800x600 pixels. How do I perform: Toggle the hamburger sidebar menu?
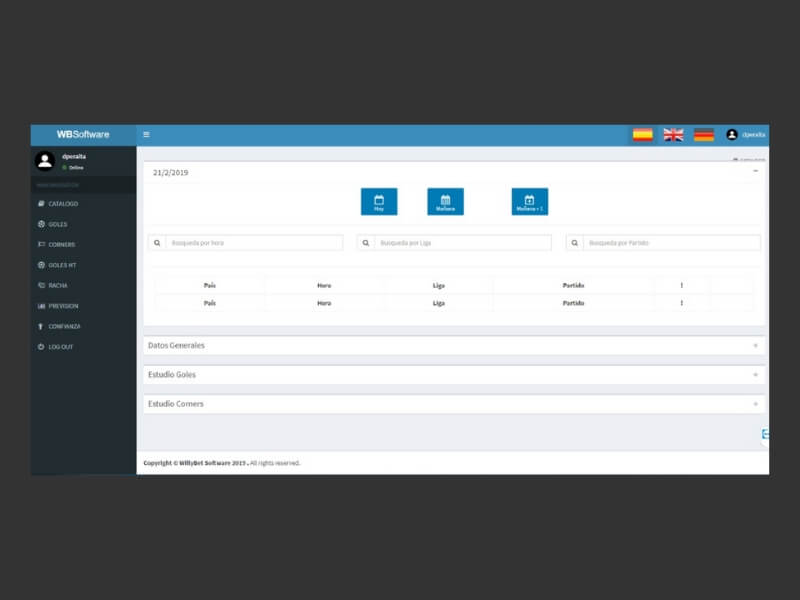tap(146, 135)
